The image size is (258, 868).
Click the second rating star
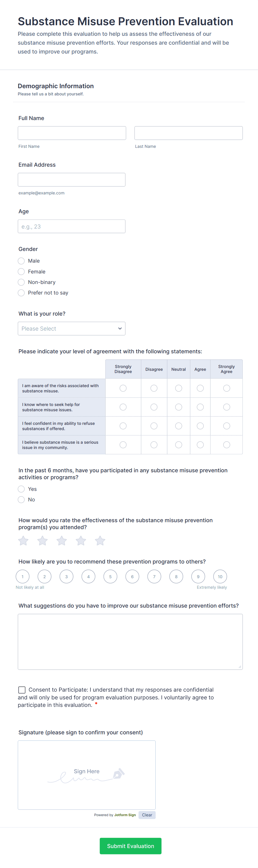pyautogui.click(x=42, y=541)
